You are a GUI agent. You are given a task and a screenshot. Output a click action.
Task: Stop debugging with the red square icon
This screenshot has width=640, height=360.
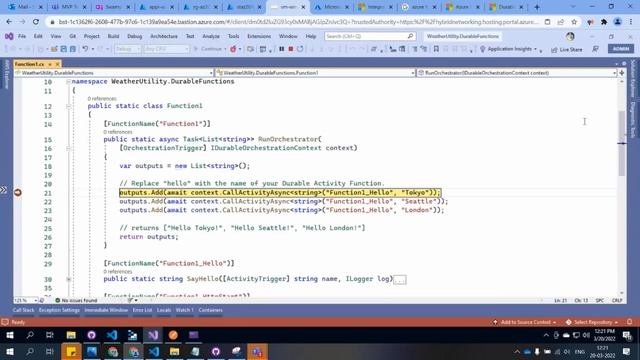pos(291,49)
